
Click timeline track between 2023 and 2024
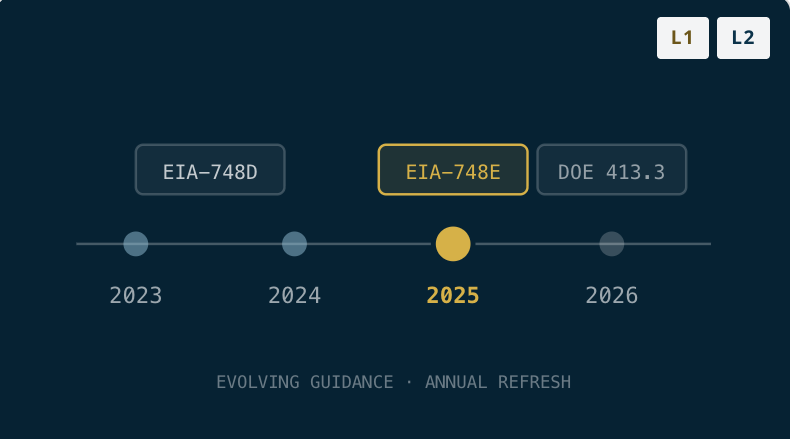[x=215, y=244]
